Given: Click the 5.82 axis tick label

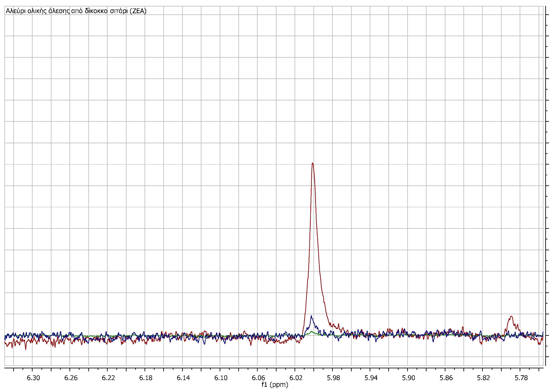Looking at the screenshot, I should coord(483,378).
